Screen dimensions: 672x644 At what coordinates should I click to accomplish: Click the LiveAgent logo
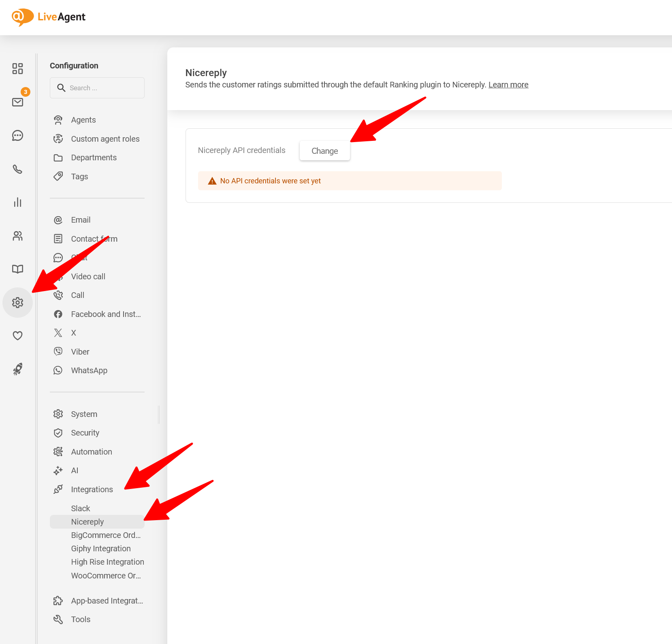[49, 17]
